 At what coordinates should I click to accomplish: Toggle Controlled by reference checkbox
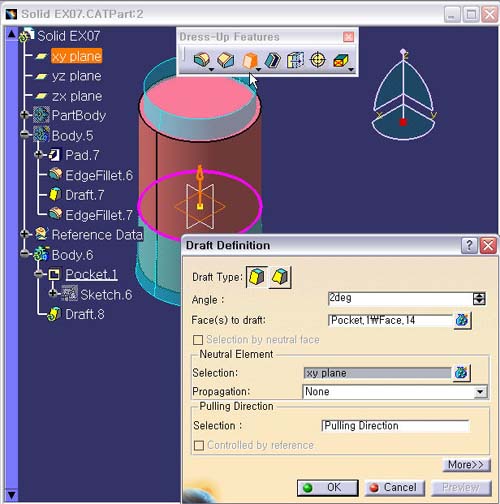point(199,445)
